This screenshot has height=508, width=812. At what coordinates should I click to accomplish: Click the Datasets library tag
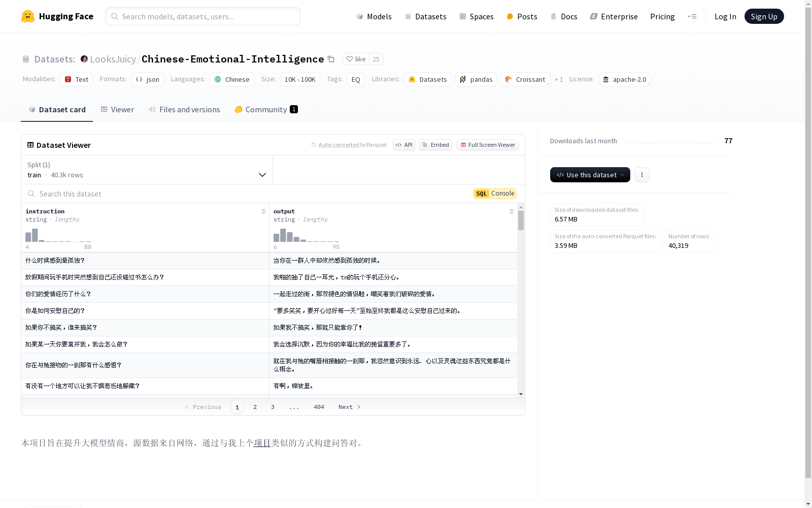tap(428, 79)
